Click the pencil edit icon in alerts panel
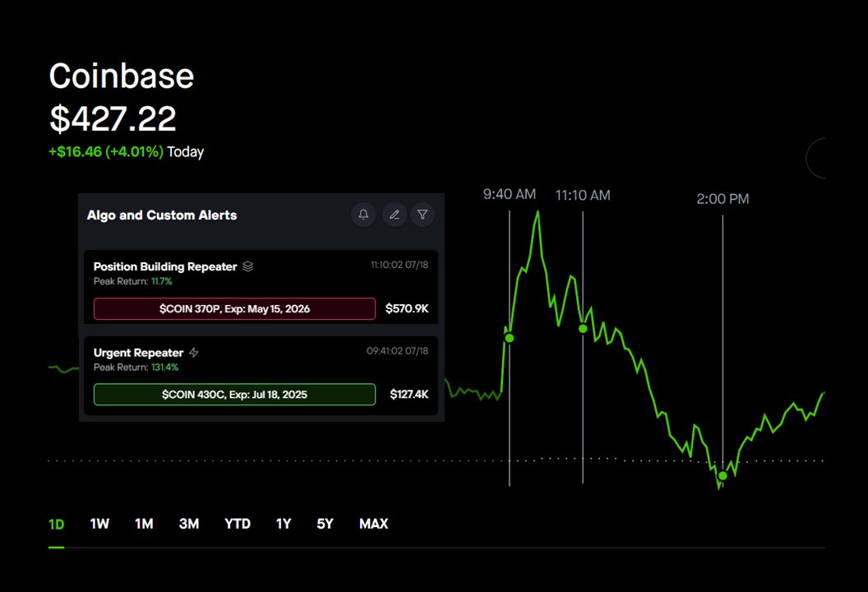The width and height of the screenshot is (868, 592). coord(395,215)
